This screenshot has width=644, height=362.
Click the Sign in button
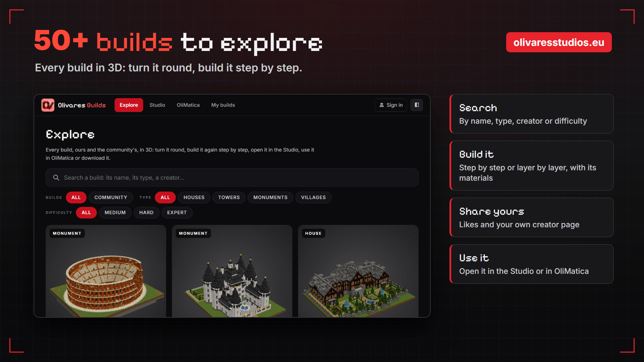[x=391, y=105]
